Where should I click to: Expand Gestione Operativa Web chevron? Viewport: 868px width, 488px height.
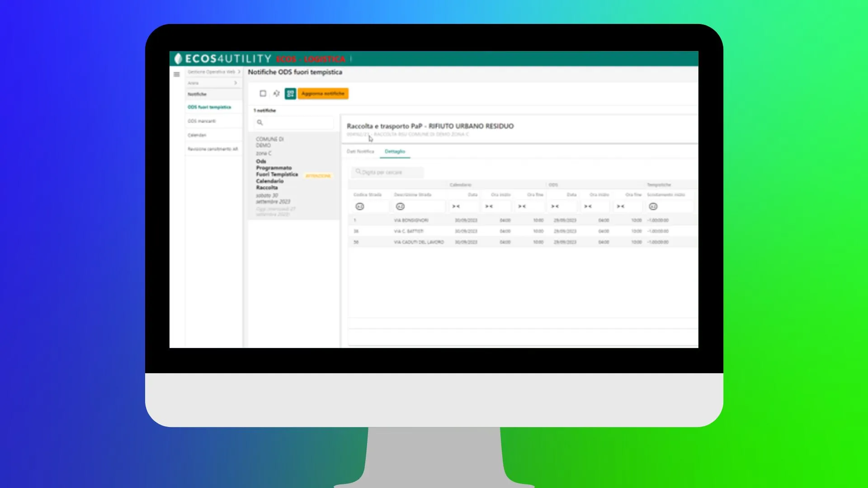(239, 72)
